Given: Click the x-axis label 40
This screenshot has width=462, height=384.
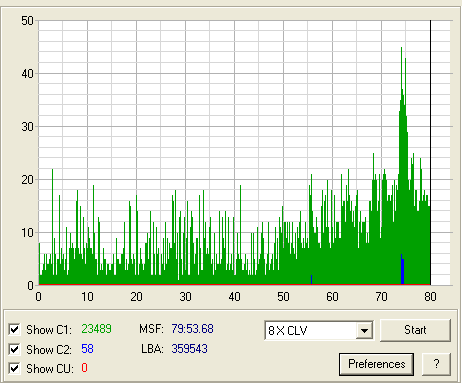Looking at the screenshot, I should 234,297.
